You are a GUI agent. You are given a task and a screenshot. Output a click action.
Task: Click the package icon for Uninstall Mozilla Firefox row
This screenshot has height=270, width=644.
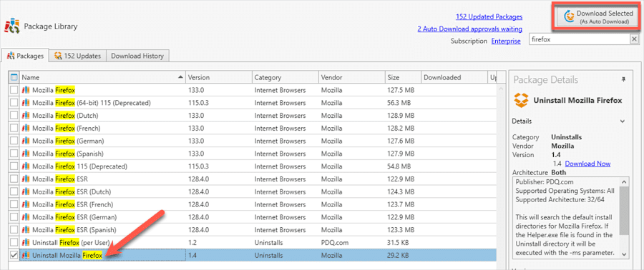(x=26, y=255)
